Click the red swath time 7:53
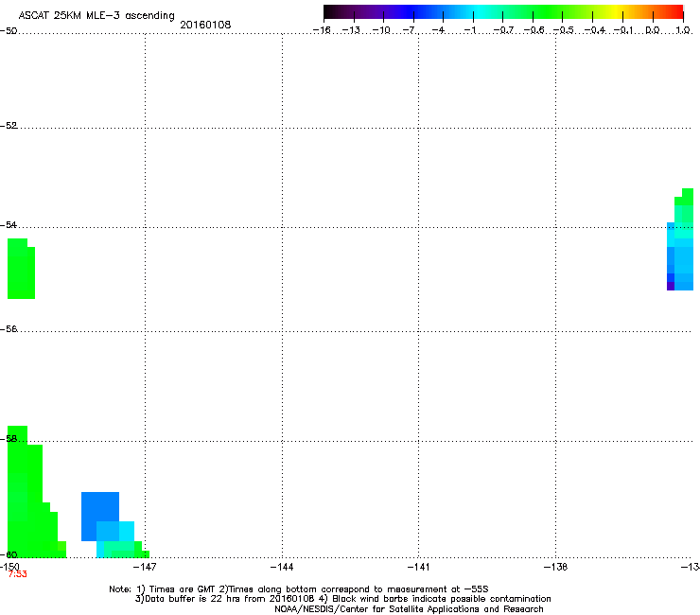 pyautogui.click(x=17, y=574)
